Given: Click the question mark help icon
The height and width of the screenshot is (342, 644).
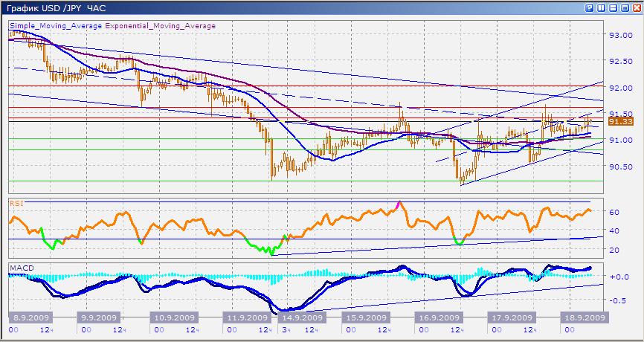Looking at the screenshot, I should pos(590,7).
